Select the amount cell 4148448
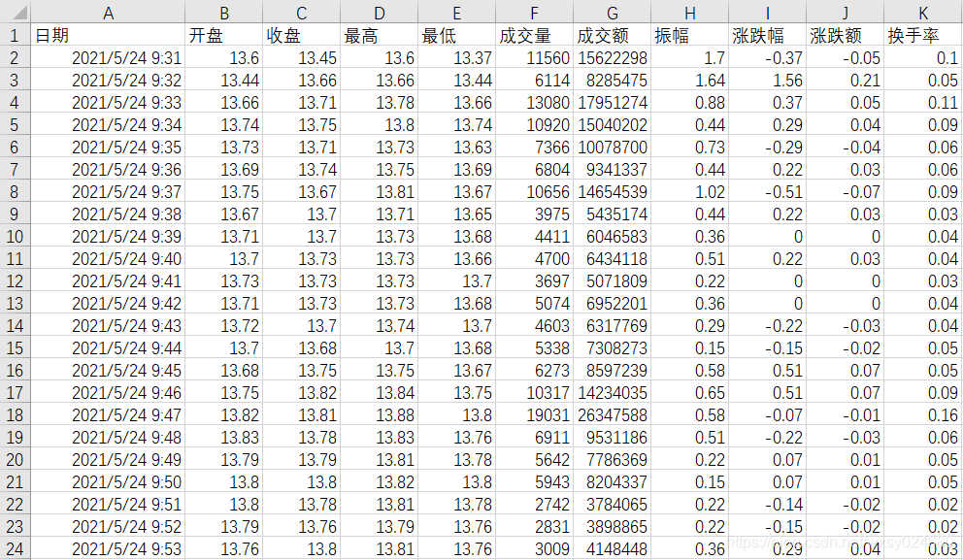Viewport: 963px width, 560px height. click(x=613, y=549)
